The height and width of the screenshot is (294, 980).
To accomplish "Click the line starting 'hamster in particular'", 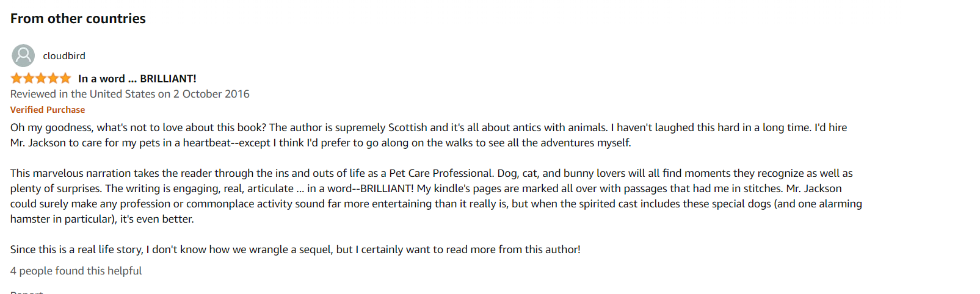I will [102, 219].
